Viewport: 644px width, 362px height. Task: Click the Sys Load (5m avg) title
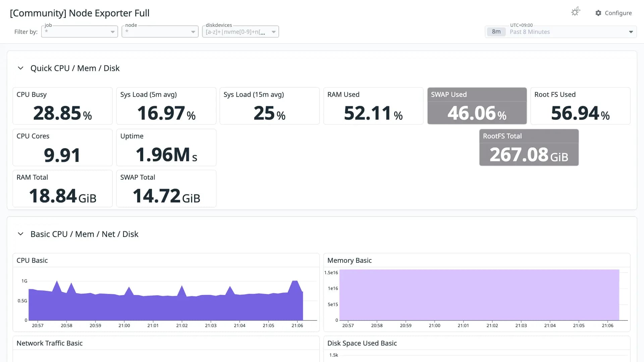point(149,95)
